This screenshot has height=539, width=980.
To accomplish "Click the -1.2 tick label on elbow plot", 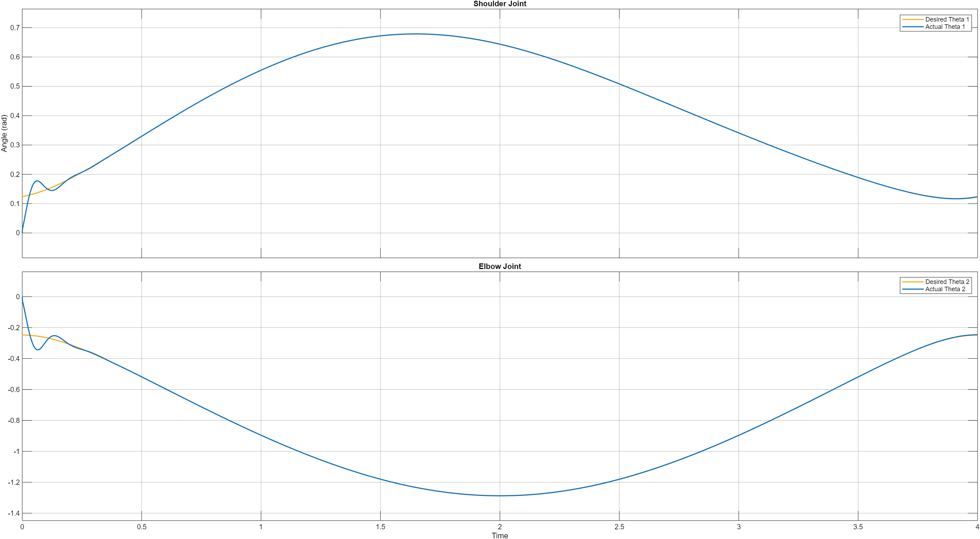I will click(14, 482).
